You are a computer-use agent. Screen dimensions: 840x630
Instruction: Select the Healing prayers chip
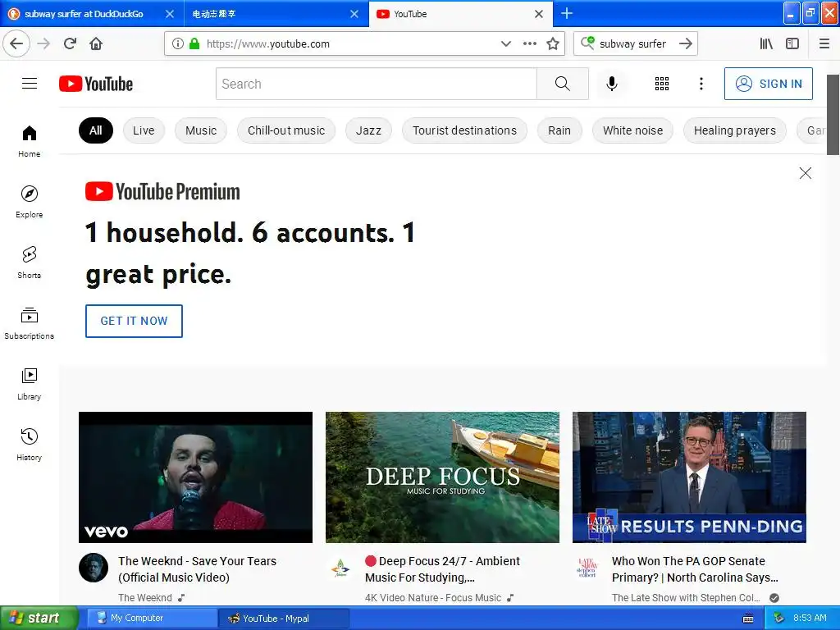pos(734,130)
